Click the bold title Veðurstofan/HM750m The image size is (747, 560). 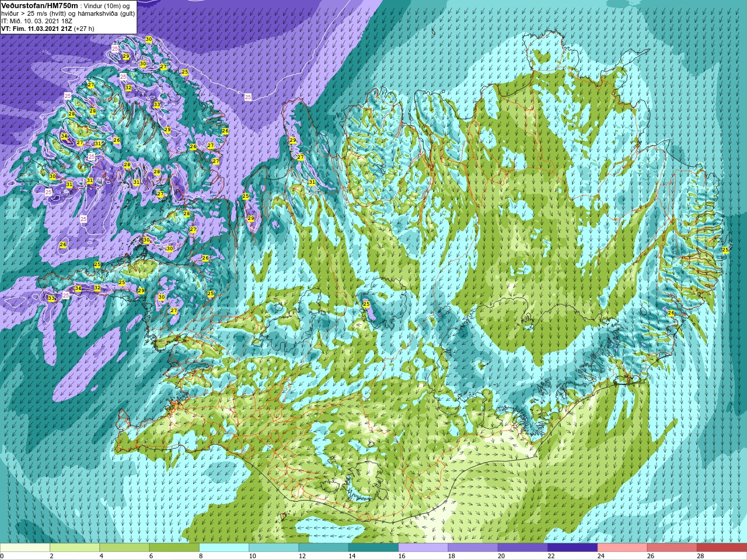point(40,5)
